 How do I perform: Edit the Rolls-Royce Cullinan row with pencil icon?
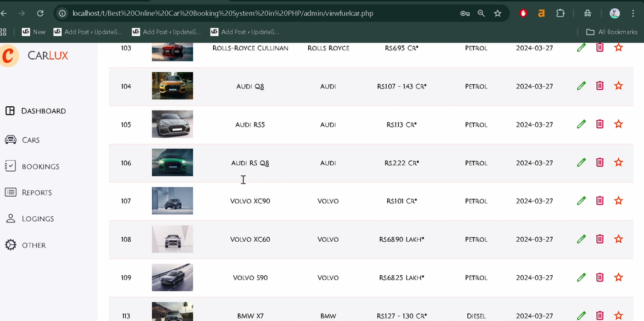(x=581, y=48)
